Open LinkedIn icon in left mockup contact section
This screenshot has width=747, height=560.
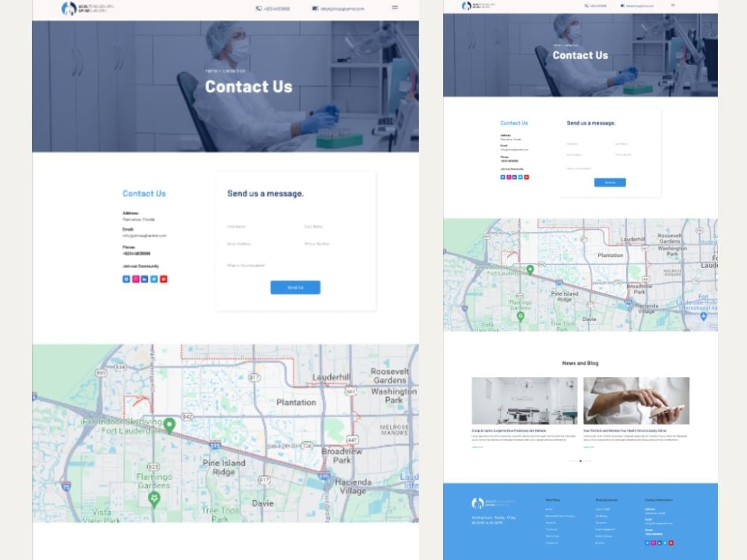click(x=145, y=279)
